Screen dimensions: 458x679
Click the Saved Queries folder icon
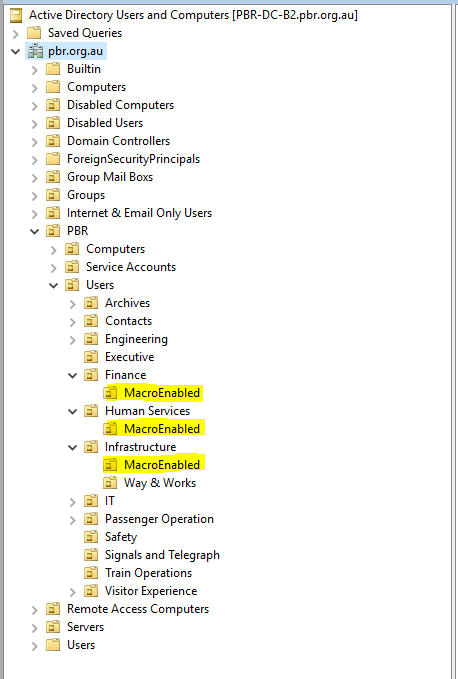pyautogui.click(x=34, y=33)
